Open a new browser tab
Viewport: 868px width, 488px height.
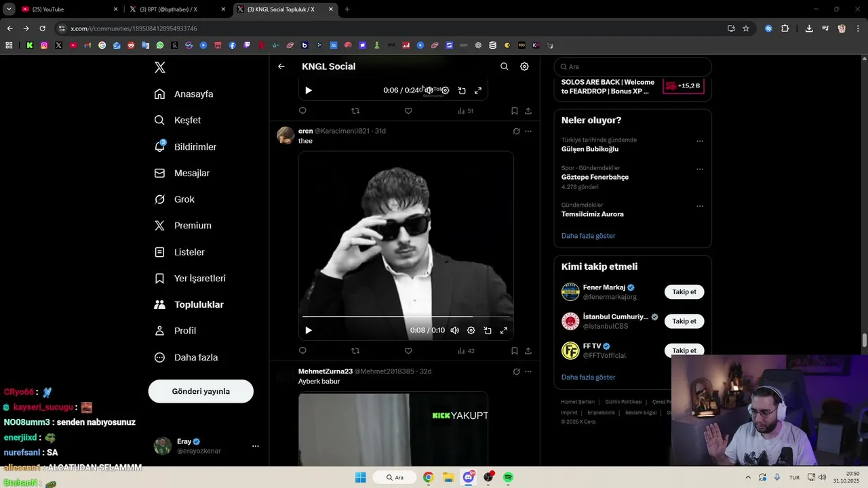coord(347,9)
